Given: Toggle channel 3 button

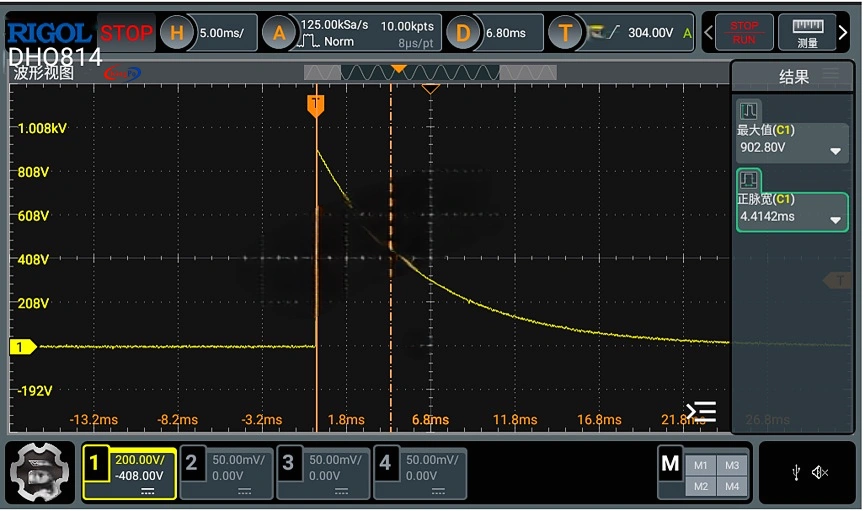Looking at the screenshot, I should coord(288,462).
